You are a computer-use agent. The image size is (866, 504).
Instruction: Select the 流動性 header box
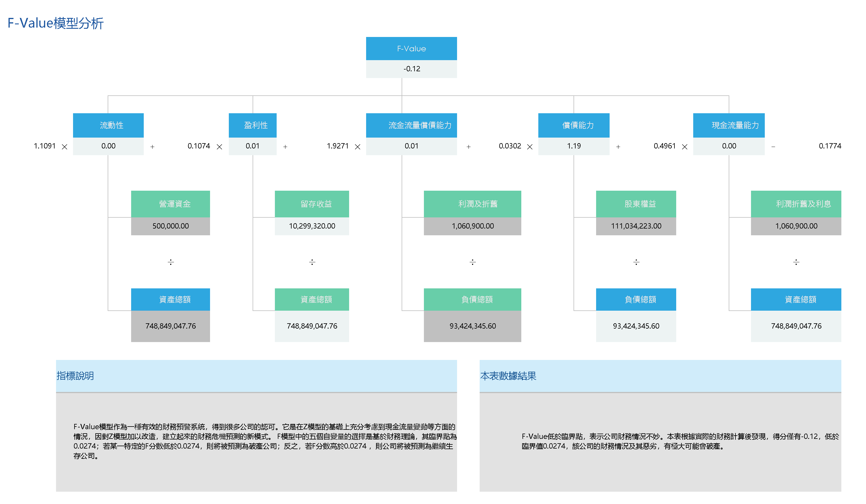pos(108,125)
